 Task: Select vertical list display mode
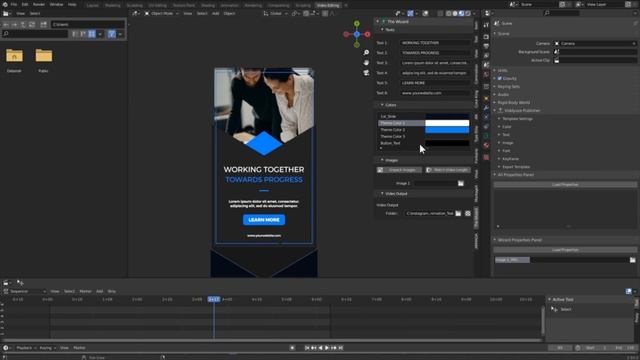tap(75, 34)
